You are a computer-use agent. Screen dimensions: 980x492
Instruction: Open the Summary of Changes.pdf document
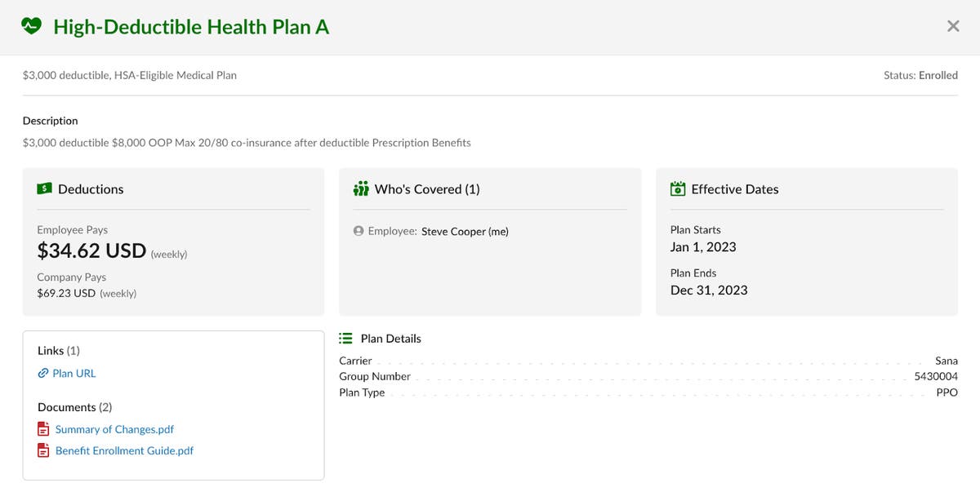point(114,428)
